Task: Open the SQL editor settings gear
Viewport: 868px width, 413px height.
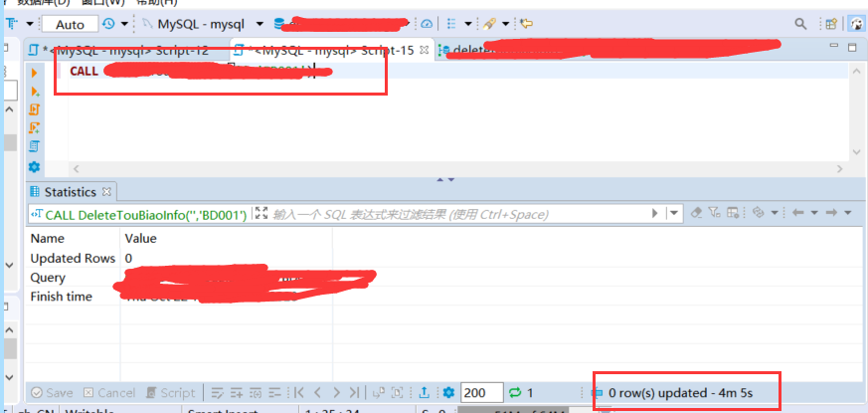Action: click(35, 166)
